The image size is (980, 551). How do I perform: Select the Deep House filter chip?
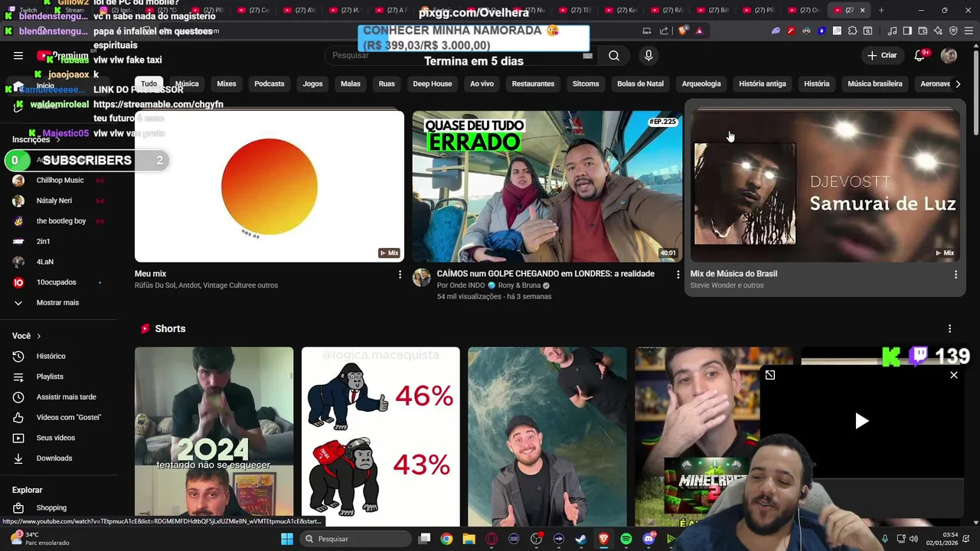coord(433,83)
